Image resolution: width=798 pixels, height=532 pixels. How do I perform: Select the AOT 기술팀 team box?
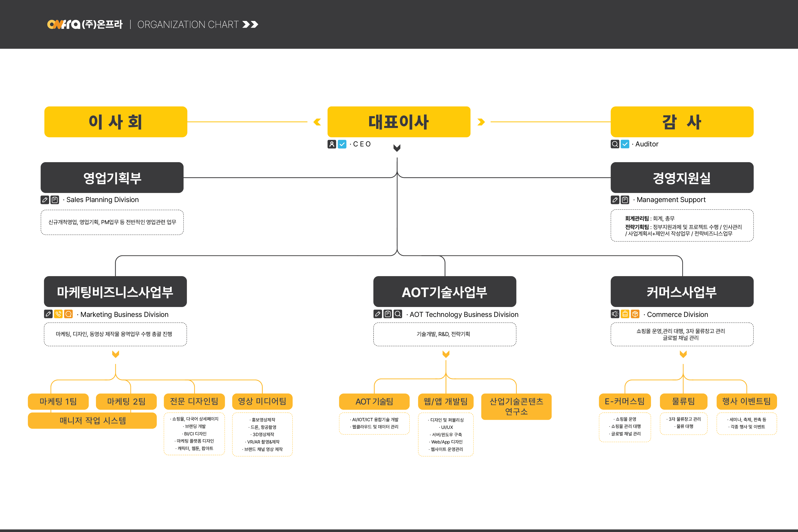(x=374, y=401)
